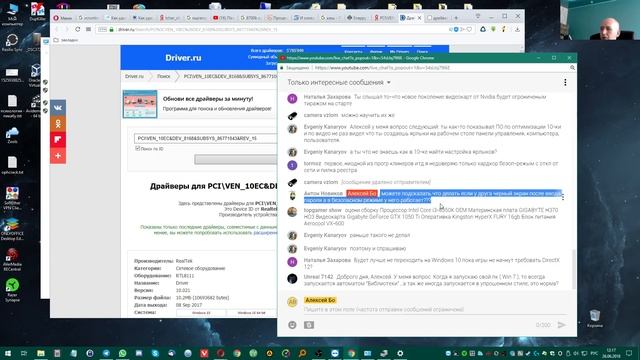Toggle 'Поиск по ID' checkbox
This screenshot has width=640, height=360.
tap(138, 149)
